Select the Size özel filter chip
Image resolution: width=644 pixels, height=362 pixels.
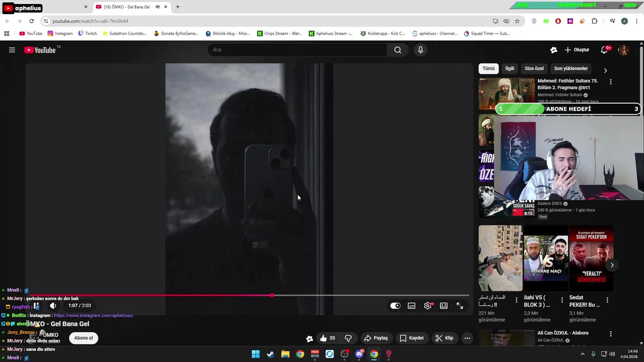point(534,68)
